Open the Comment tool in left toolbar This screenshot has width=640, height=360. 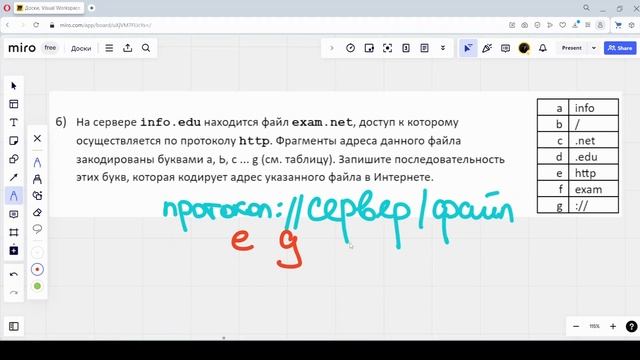point(14,214)
